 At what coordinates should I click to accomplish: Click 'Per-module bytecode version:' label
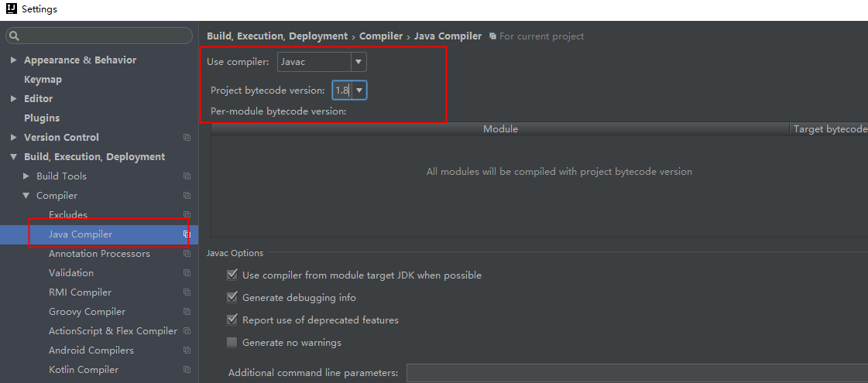[x=279, y=111]
